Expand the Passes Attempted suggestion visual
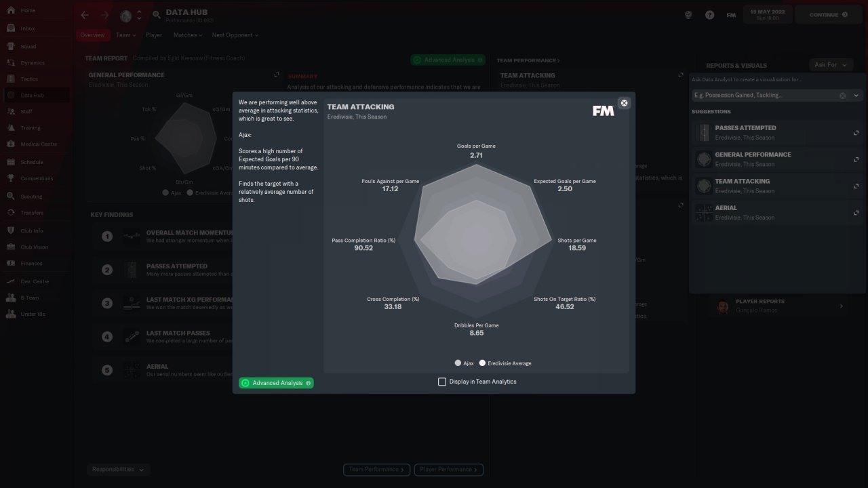868x488 pixels. point(856,133)
